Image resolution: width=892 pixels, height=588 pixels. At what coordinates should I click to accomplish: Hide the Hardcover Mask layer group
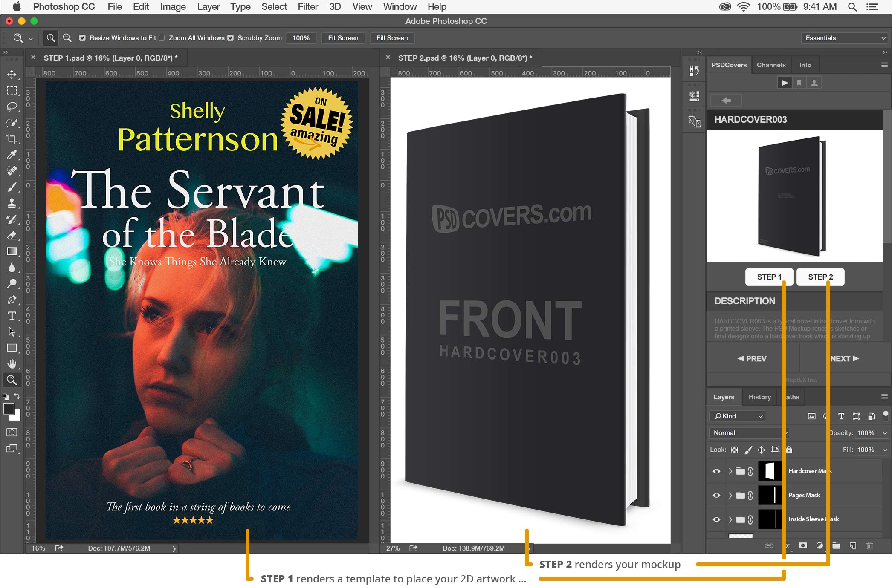pyautogui.click(x=716, y=471)
